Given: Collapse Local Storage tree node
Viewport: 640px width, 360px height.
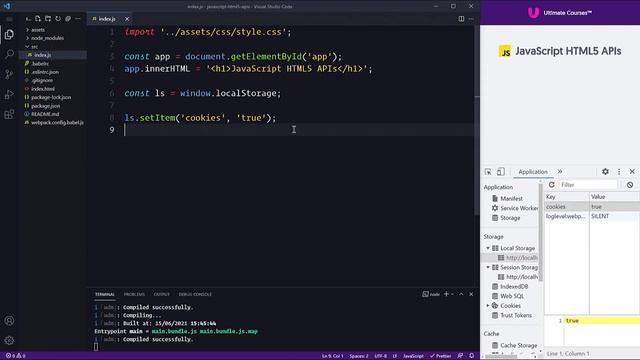Looking at the screenshot, I should click(488, 248).
